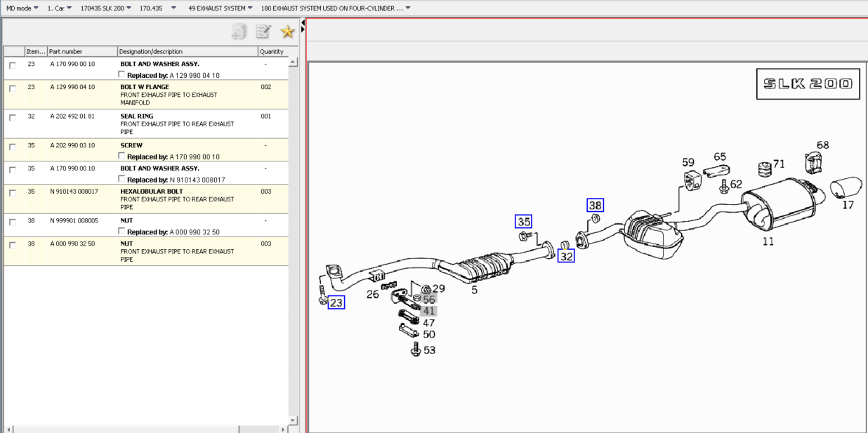
Task: Collapse parts list using left panel arrow
Action: pos(303,22)
